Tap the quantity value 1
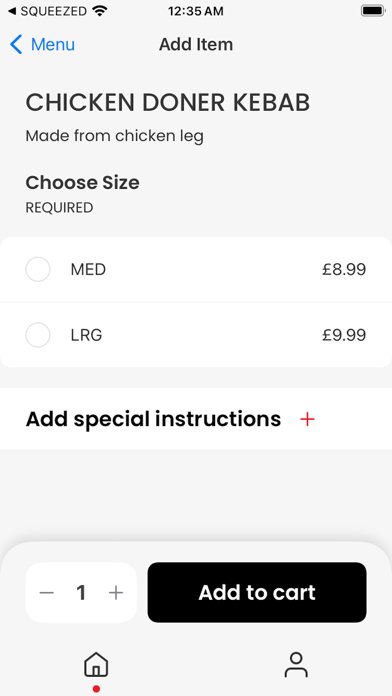This screenshot has width=392, height=696. [x=81, y=593]
